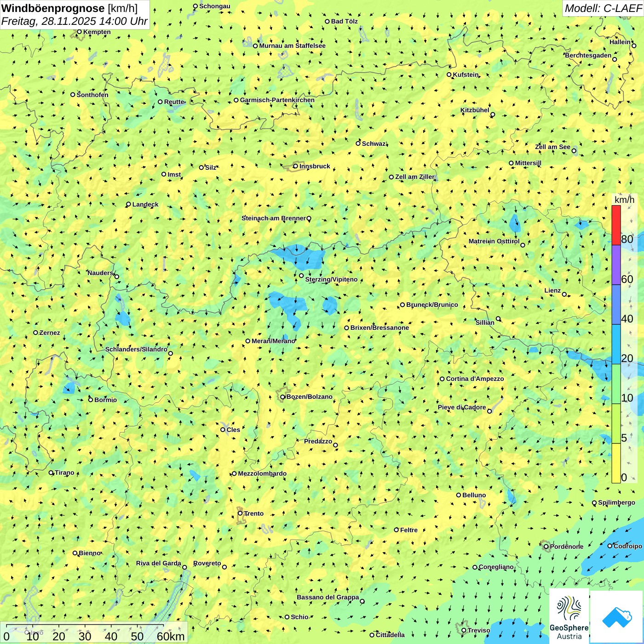644x644 pixels.
Task: Click the Sonthofen label
Action: tap(92, 95)
